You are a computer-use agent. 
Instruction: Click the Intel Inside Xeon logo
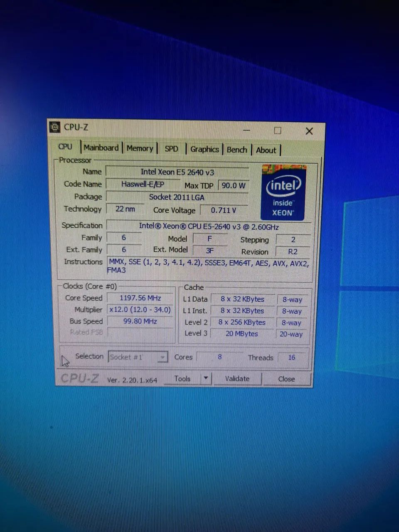(x=283, y=192)
